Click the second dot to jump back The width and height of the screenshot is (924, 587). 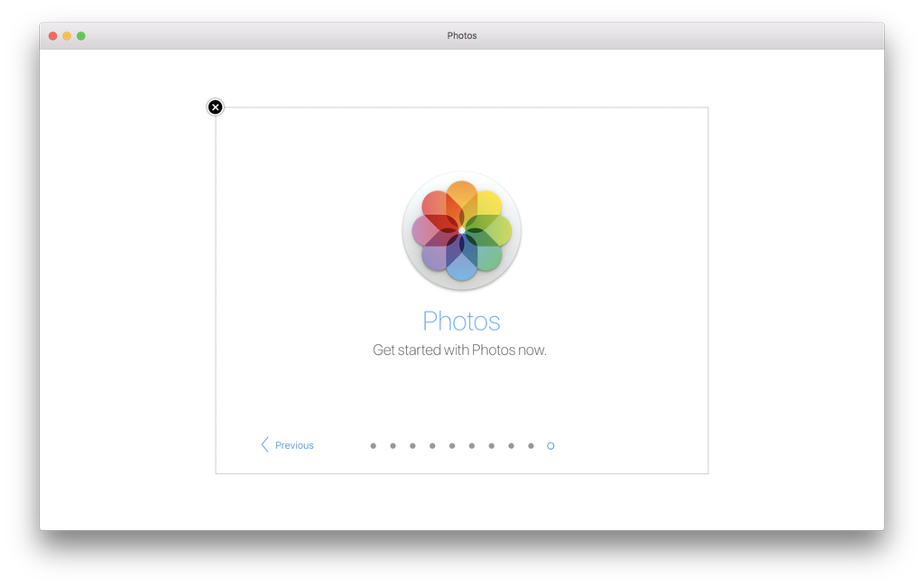tap(393, 445)
